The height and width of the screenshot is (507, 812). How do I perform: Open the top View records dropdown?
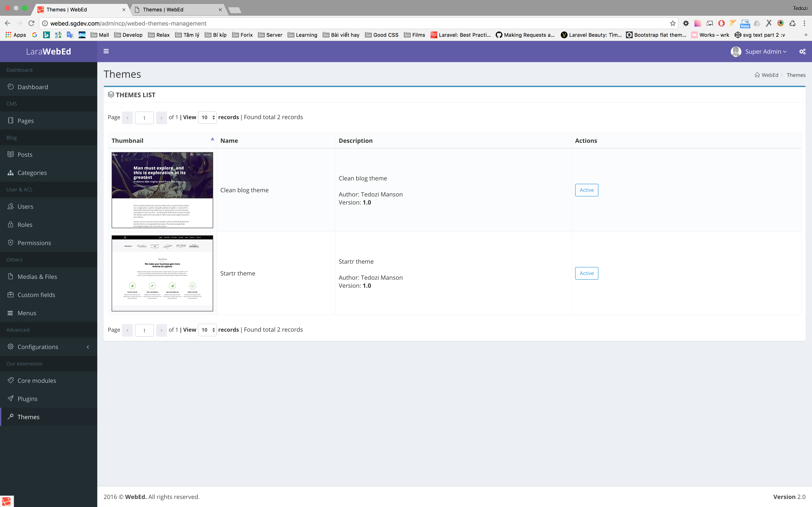point(207,117)
